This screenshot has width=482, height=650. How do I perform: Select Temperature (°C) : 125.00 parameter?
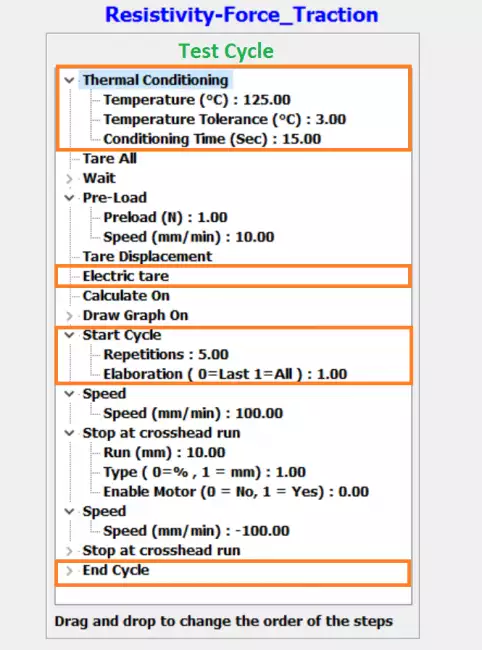click(x=197, y=100)
